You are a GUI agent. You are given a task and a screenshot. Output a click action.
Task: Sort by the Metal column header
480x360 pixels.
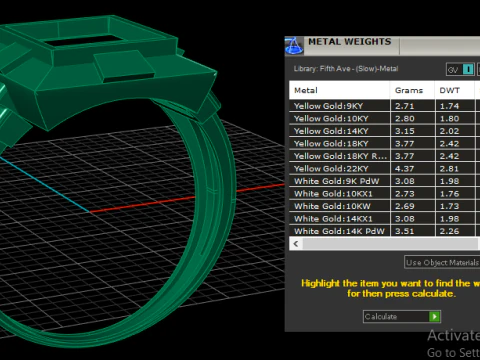pos(339,90)
